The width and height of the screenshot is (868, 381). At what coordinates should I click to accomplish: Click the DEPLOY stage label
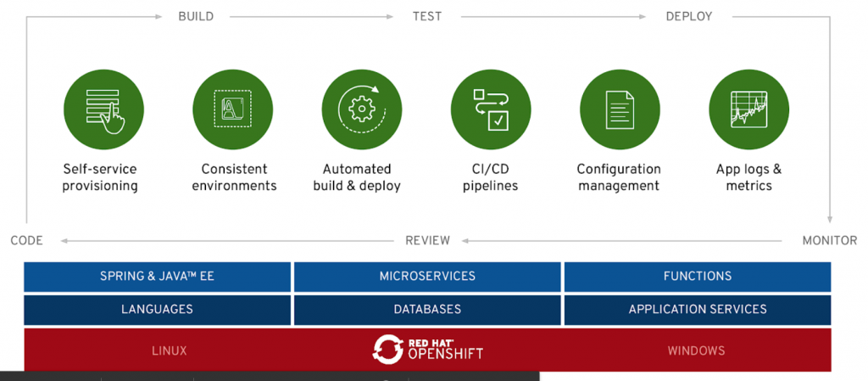(x=689, y=16)
